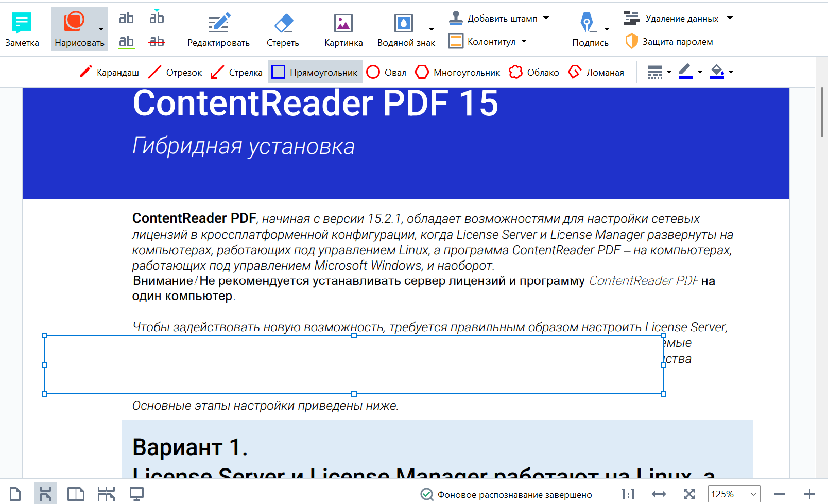Select the highlight text 'ab' markup tool

point(126,18)
